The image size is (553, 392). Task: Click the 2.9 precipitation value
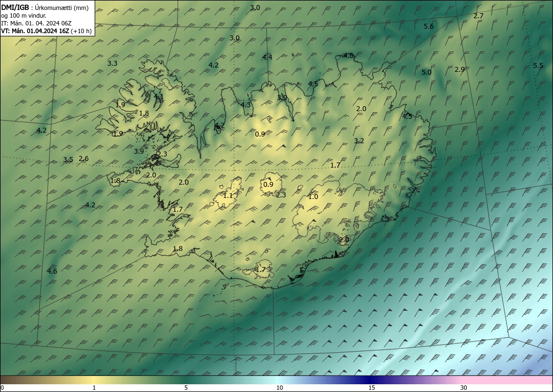point(459,70)
